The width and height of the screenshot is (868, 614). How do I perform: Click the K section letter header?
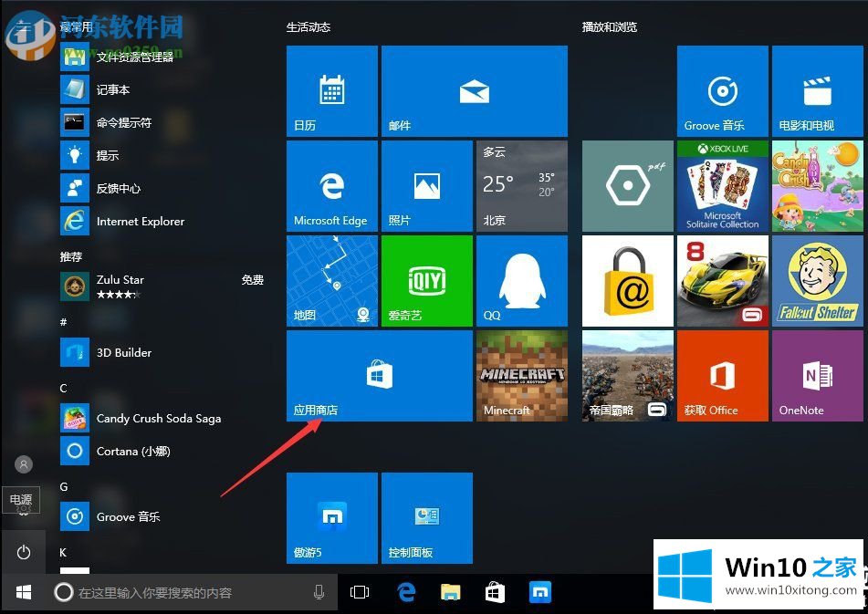(63, 552)
